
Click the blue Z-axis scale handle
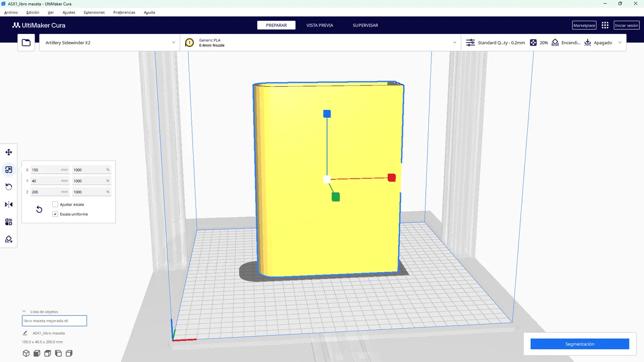click(327, 114)
